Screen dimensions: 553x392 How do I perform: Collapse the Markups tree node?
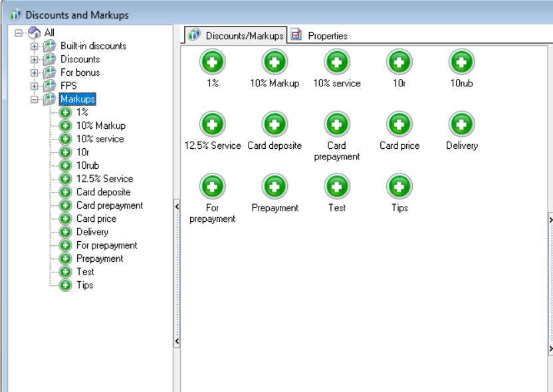35,100
